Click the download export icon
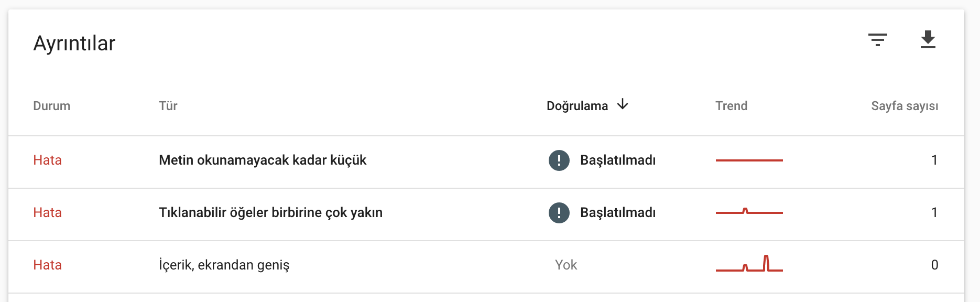980x302 pixels. 928,40
